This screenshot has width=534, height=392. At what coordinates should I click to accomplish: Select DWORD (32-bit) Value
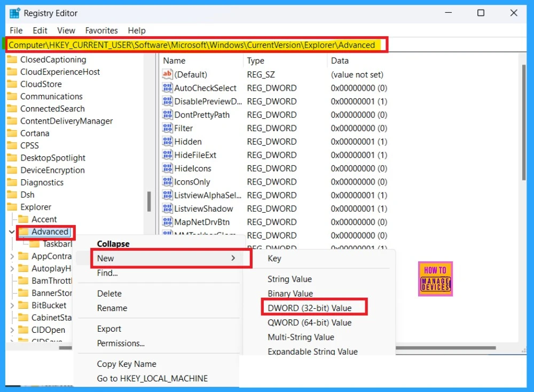click(310, 308)
